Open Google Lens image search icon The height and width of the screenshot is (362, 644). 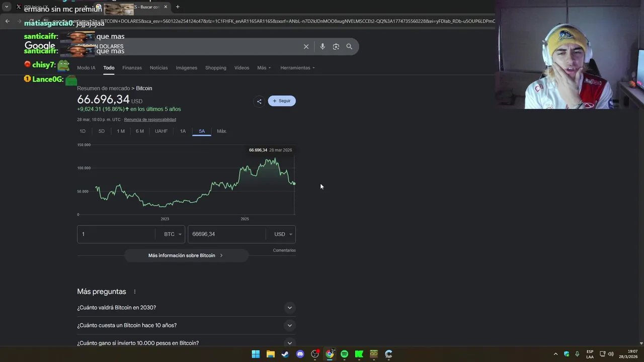click(336, 46)
